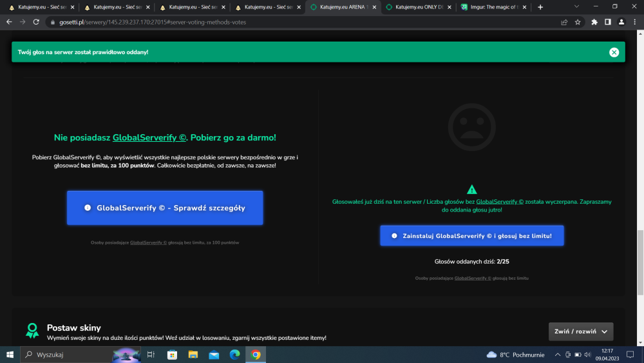
Task: Open Chrome three-dot menu
Action: tap(634, 22)
